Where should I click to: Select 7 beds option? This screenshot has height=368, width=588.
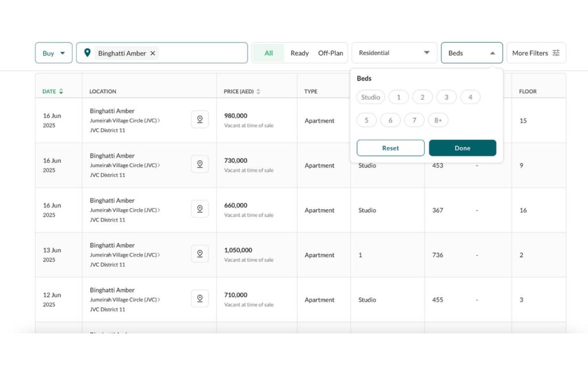[x=415, y=120]
